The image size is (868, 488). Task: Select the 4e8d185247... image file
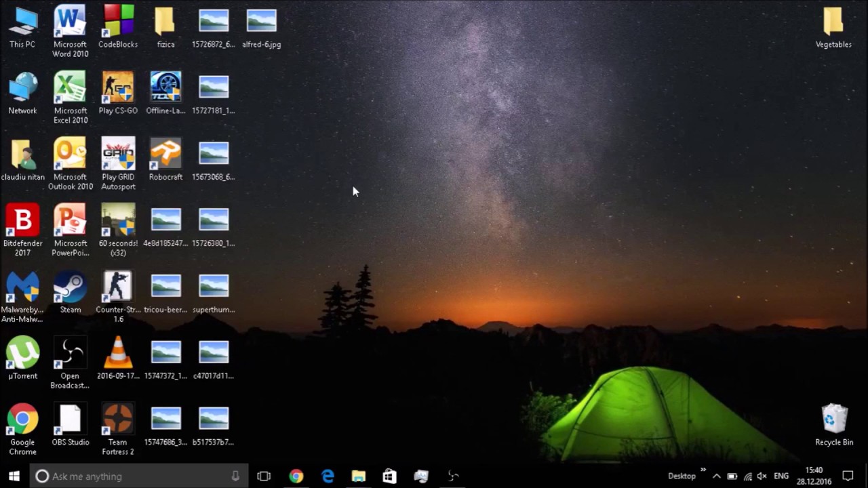165,226
